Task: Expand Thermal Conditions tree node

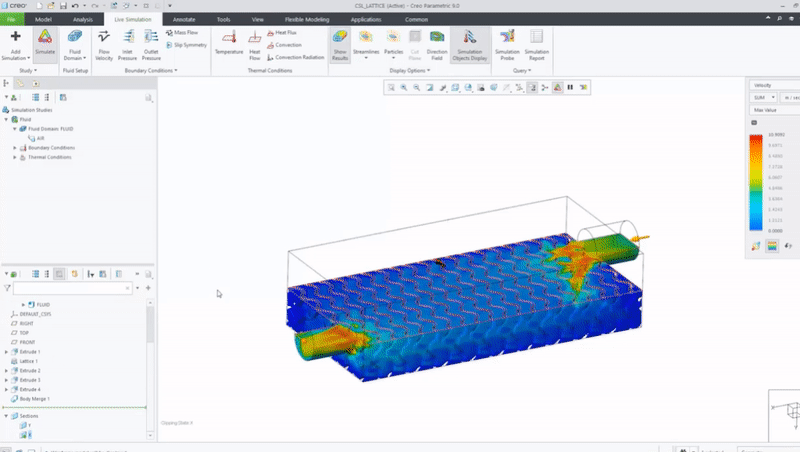Action: [15, 157]
